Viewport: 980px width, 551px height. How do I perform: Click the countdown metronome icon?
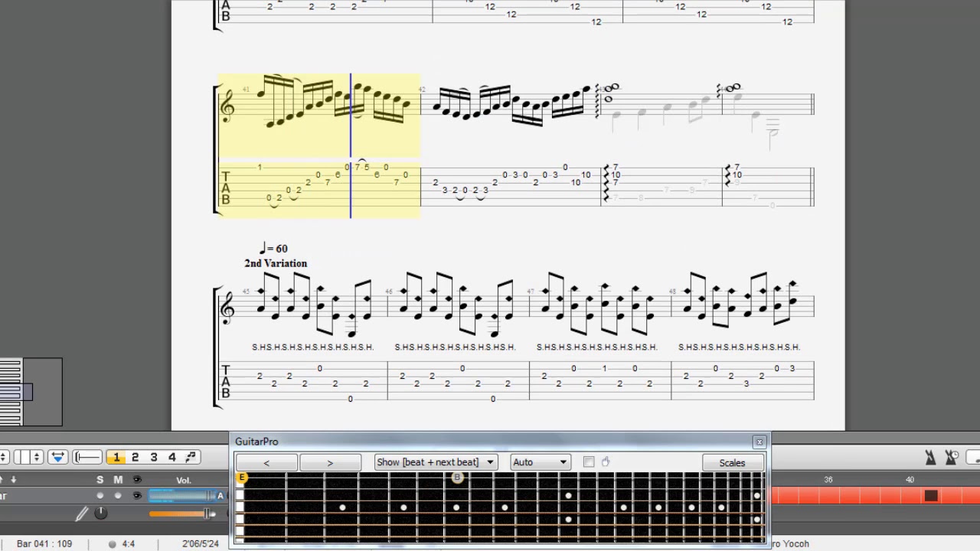(952, 458)
